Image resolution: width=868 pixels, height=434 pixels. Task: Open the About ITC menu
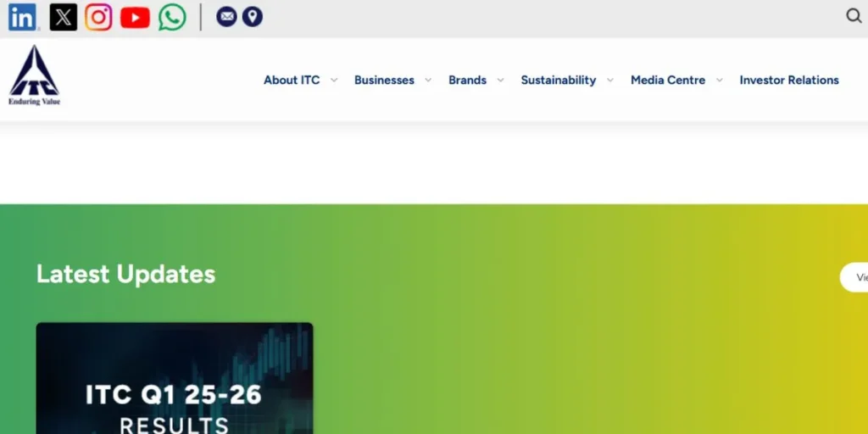point(292,81)
